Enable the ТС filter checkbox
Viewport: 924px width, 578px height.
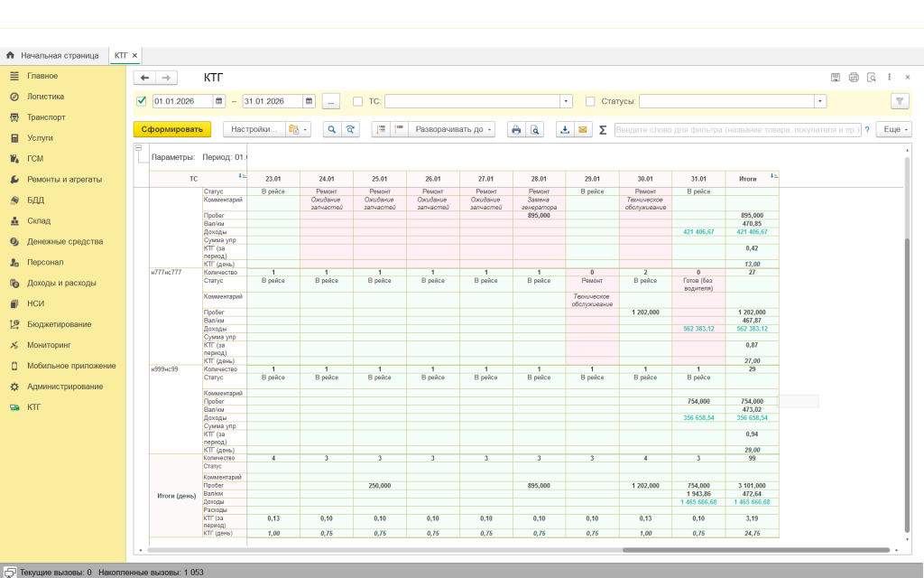358,101
